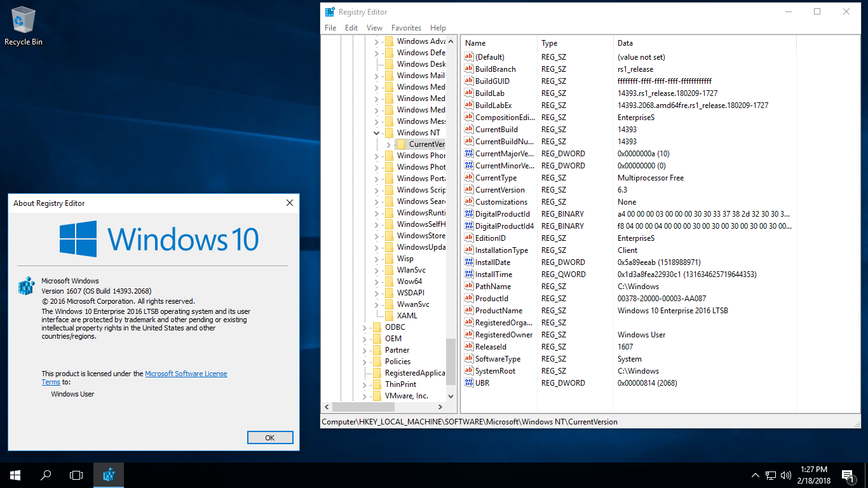
Task: Click the DigitalProductId binary value icon
Action: point(469,214)
